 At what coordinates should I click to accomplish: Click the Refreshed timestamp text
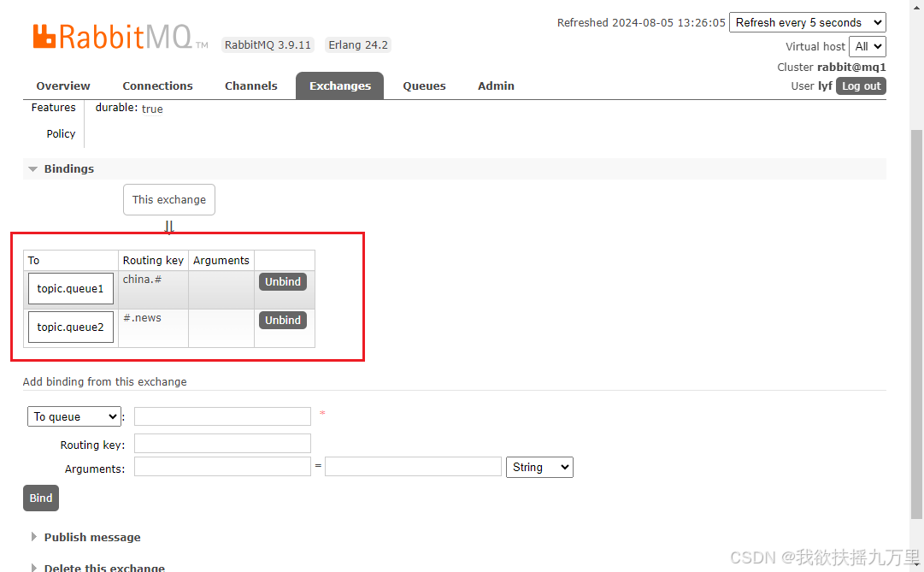click(641, 22)
